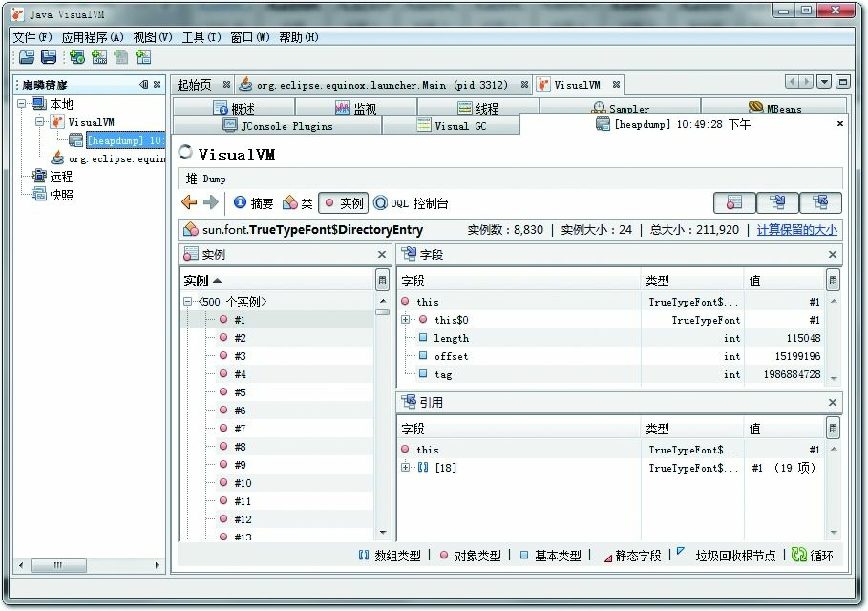Open the 文件(F) menu

coord(32,37)
